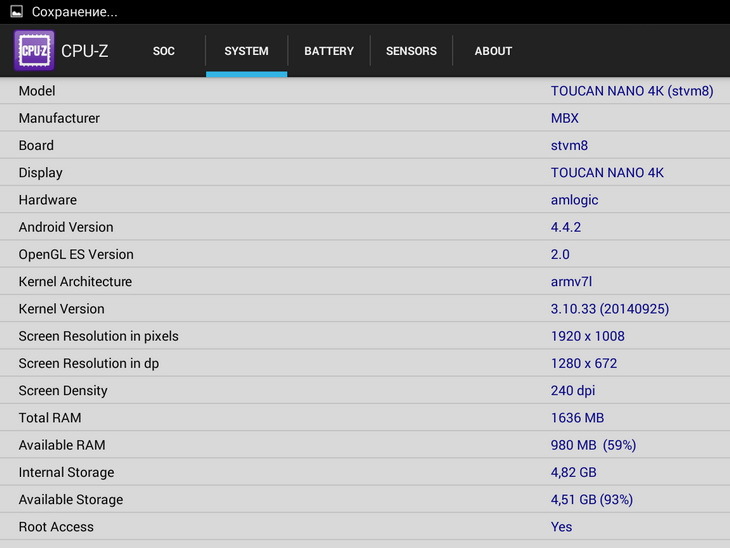Viewport: 730px width, 548px height.
Task: Select value 'TOUCAN NANO 4K (stvm8)'
Action: pyautogui.click(x=632, y=91)
